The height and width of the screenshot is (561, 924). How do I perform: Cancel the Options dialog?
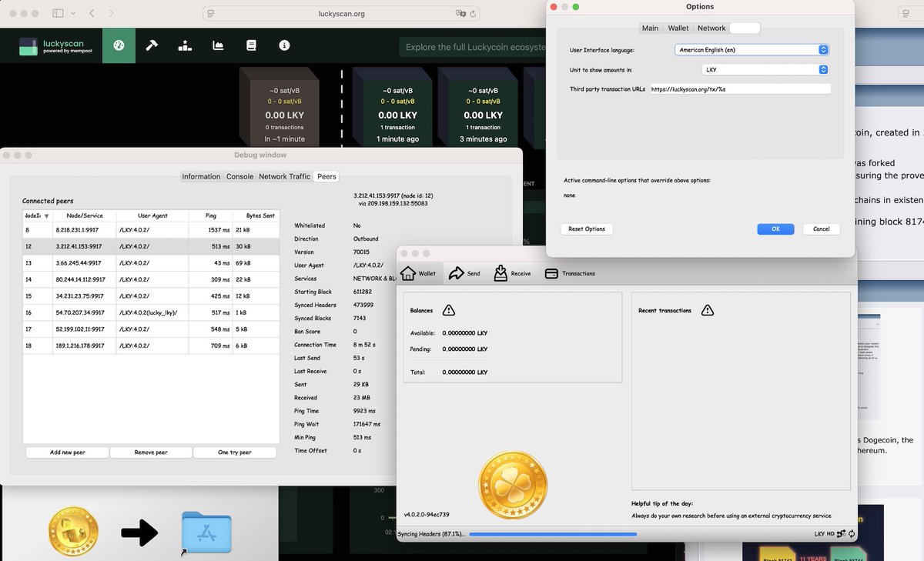[821, 229]
